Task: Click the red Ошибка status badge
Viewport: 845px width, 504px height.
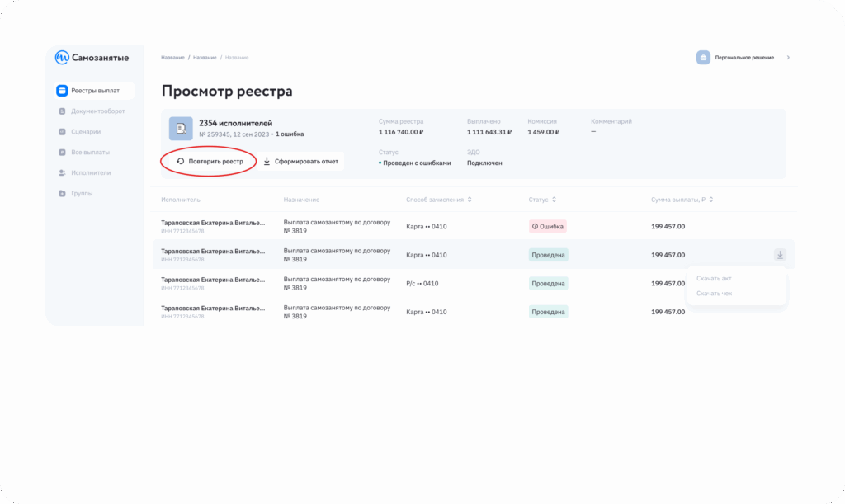Action: (x=548, y=226)
